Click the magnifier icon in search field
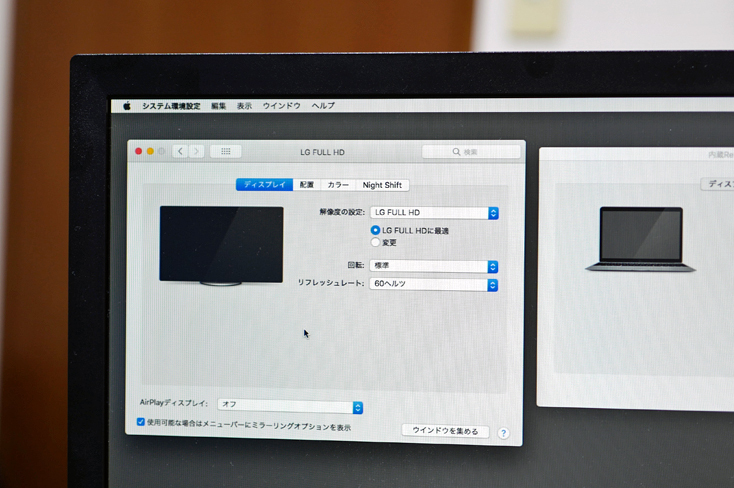Image resolution: width=734 pixels, height=488 pixels. click(456, 152)
